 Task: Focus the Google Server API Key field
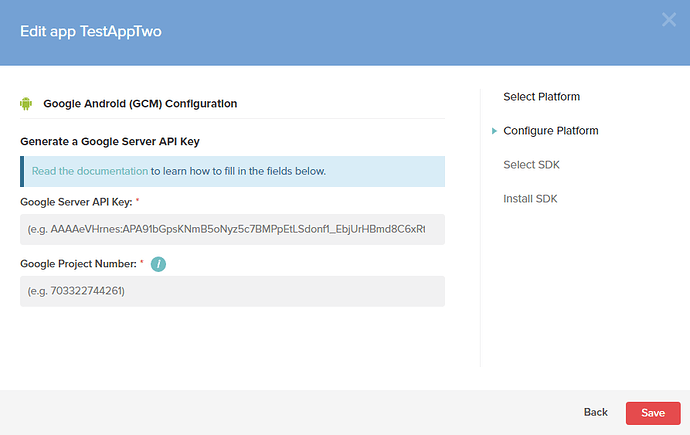click(x=232, y=230)
